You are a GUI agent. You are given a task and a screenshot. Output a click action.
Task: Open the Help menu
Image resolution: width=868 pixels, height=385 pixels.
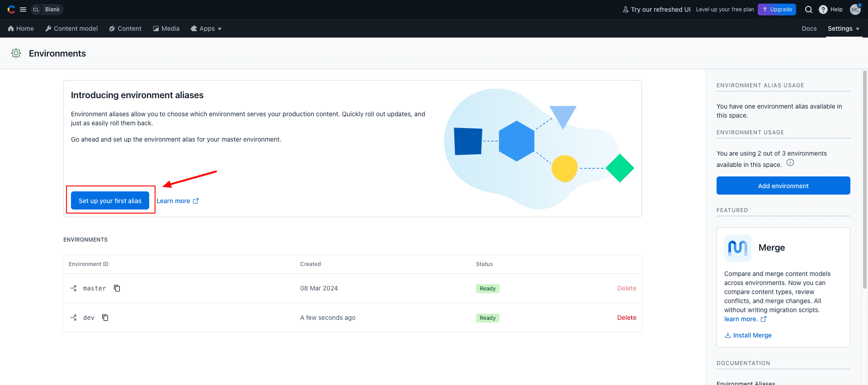point(831,10)
